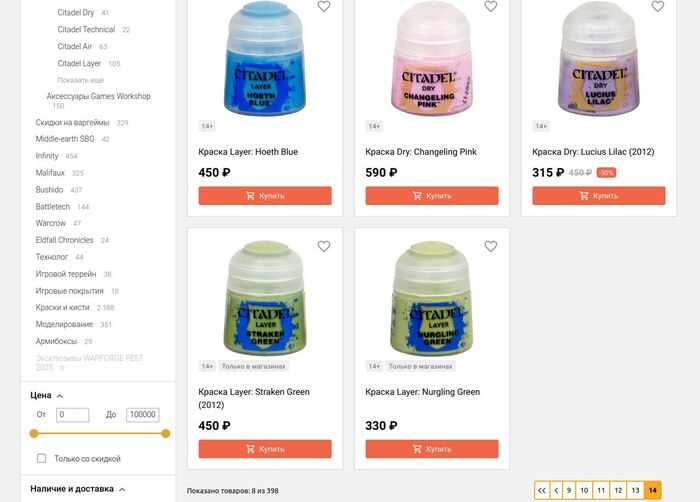The width and height of the screenshot is (700, 502).
Task: Open page 12 in pagination
Action: (x=618, y=490)
